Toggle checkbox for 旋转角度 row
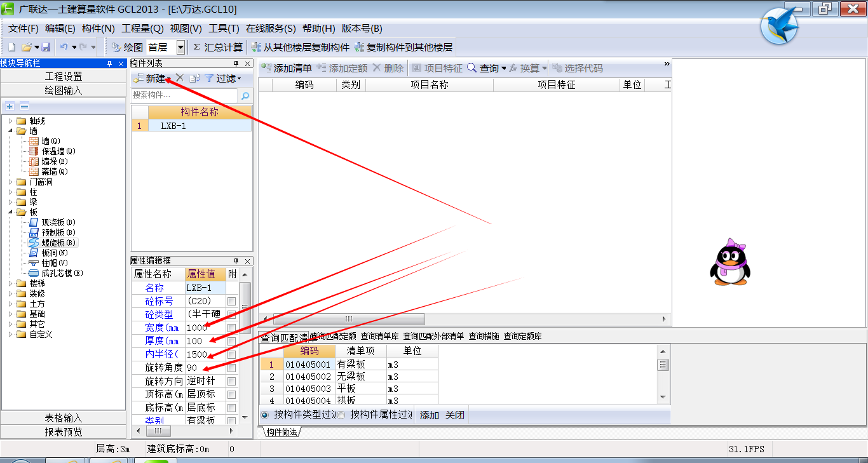This screenshot has width=868, height=463. [232, 368]
